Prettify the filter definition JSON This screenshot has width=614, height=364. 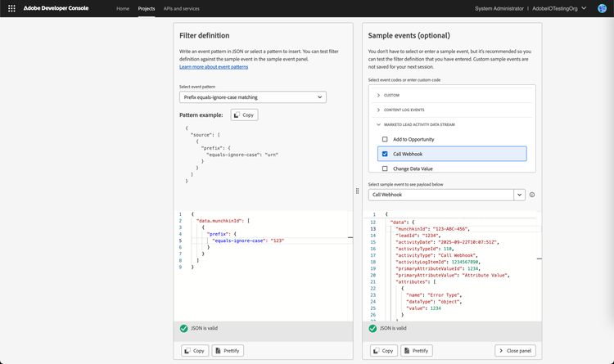228,350
